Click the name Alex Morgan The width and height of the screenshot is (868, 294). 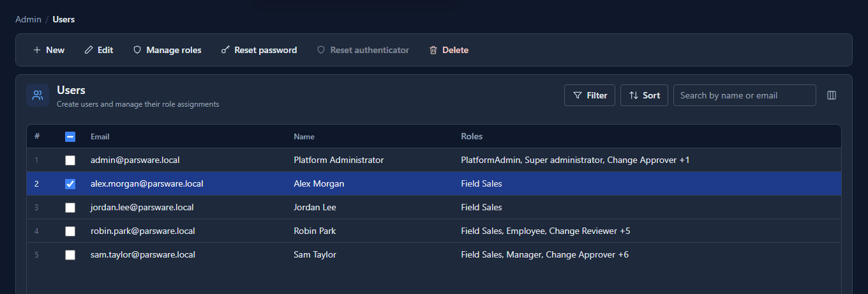click(x=319, y=183)
